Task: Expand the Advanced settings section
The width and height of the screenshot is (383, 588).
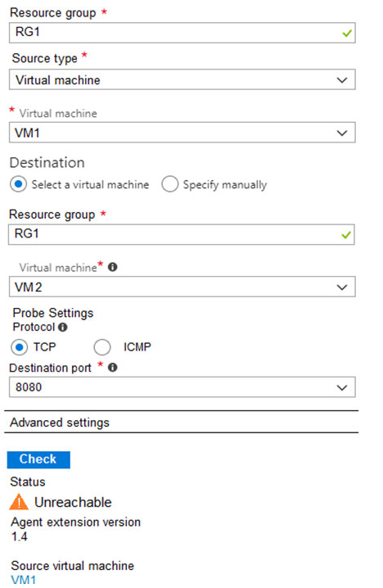Action: (x=182, y=423)
